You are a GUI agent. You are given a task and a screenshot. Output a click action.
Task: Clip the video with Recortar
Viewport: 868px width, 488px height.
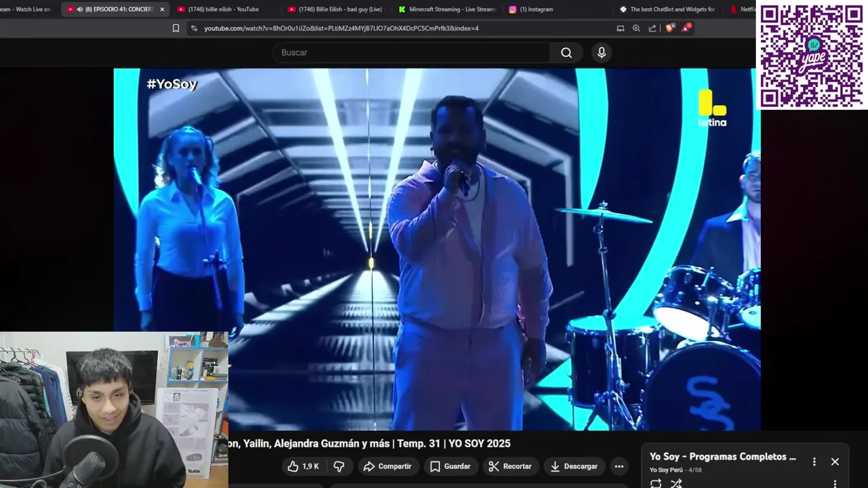pyautogui.click(x=510, y=466)
